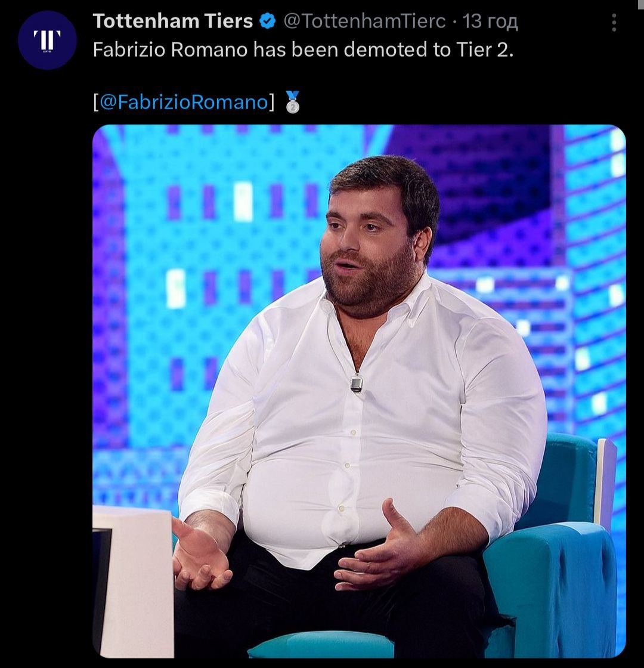
Task: Click the Tottenham Tiers display name
Action: point(173,21)
